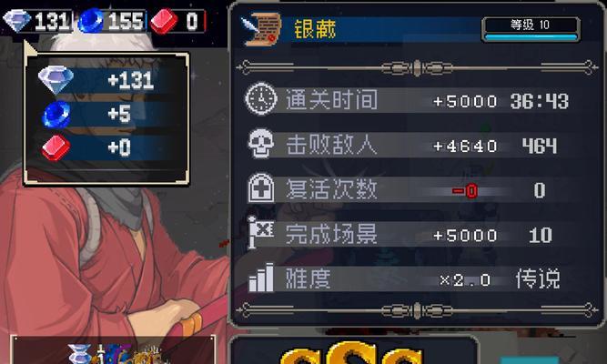Click the 传说 difficulty label
This screenshot has width=607, height=364.
pyautogui.click(x=538, y=278)
